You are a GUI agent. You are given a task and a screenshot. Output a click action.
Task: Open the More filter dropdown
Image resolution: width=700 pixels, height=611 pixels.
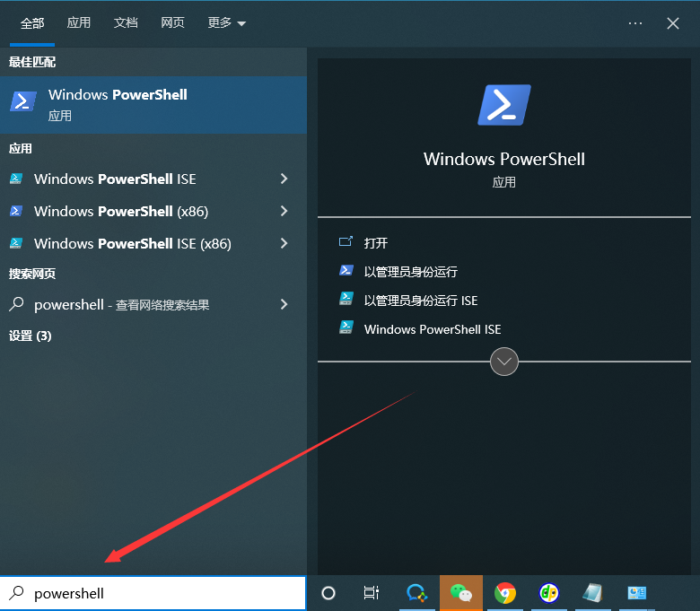[x=226, y=23]
